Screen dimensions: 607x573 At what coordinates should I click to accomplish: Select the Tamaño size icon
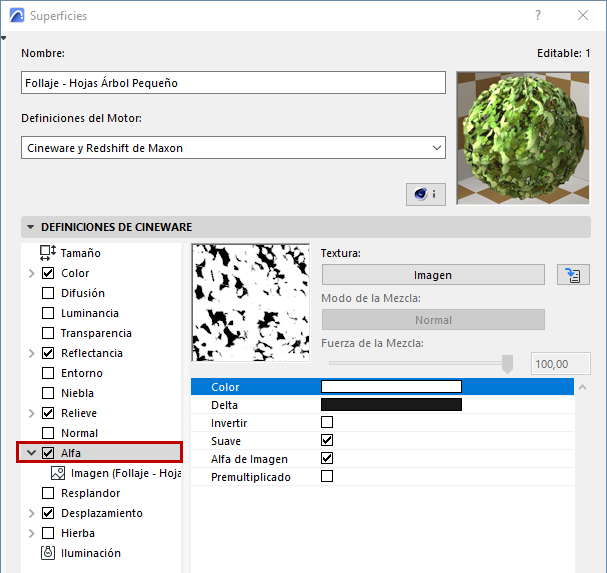pyautogui.click(x=48, y=253)
